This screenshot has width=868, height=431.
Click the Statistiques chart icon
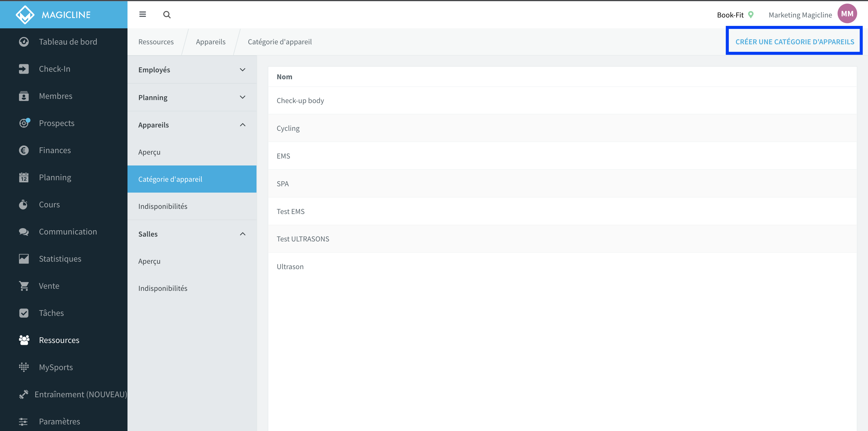click(x=24, y=259)
